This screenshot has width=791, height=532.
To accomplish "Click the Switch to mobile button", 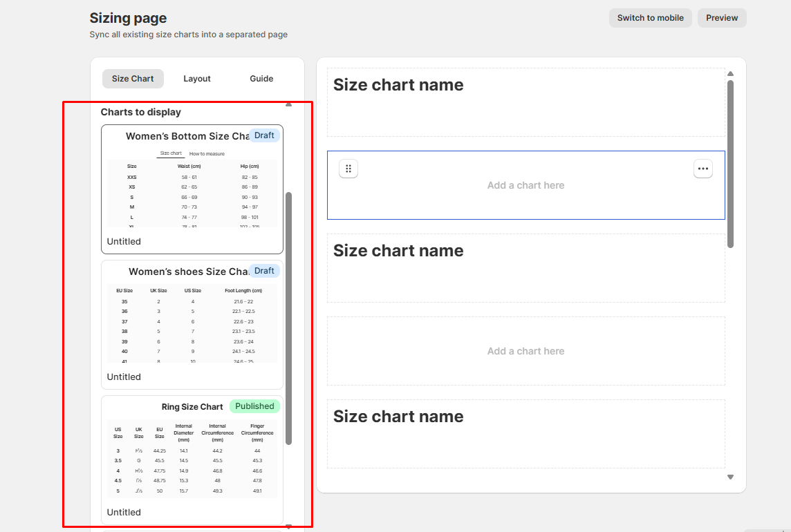I will (650, 18).
